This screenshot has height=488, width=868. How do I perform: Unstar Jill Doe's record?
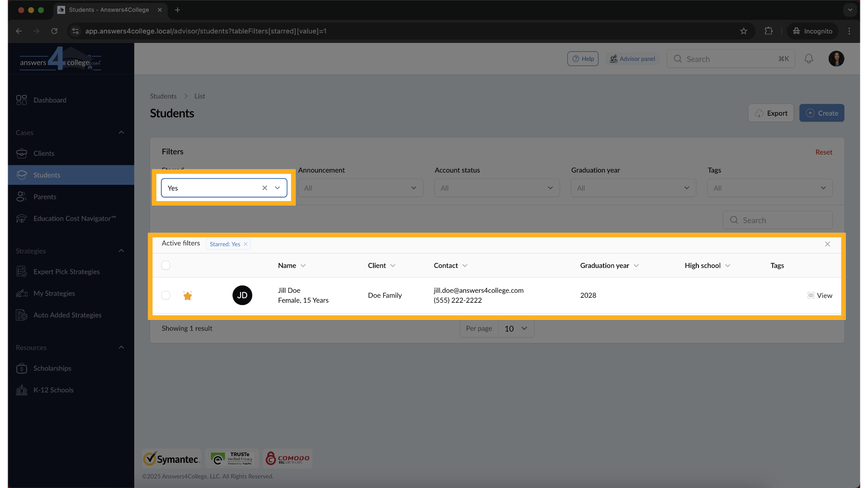[188, 296]
